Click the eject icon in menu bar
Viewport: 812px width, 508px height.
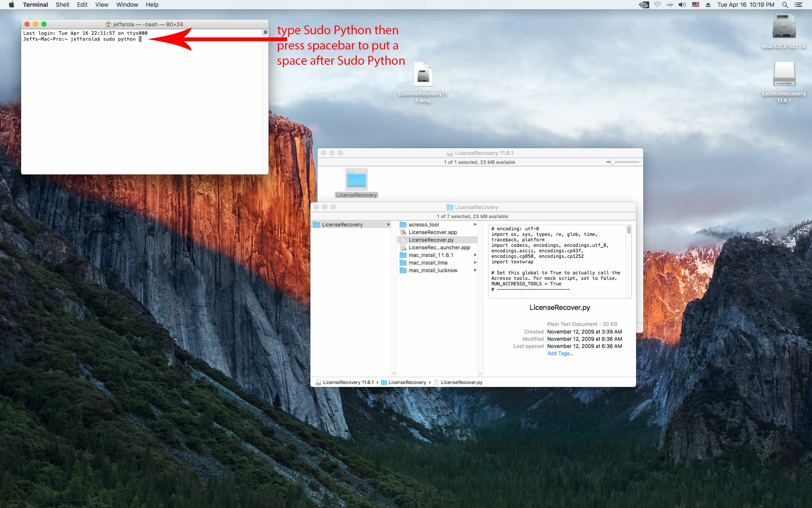[x=708, y=5]
